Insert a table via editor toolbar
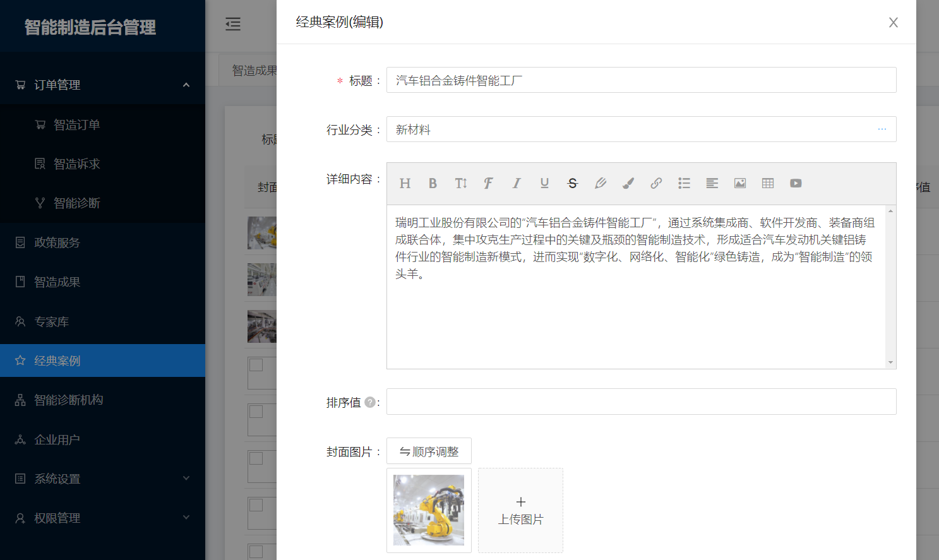The image size is (939, 560). point(768,183)
